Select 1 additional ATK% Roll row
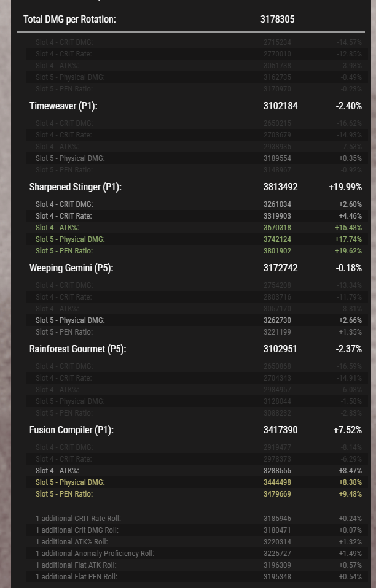The height and width of the screenshot is (588, 376). 197,542
